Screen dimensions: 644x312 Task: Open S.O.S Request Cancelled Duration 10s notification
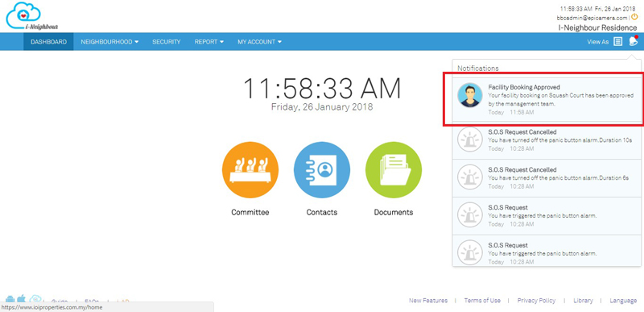pyautogui.click(x=547, y=139)
